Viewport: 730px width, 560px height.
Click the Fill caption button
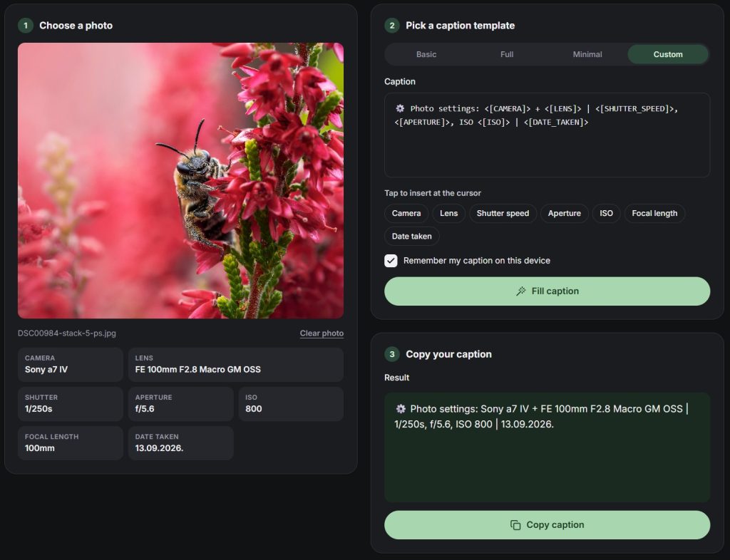[x=547, y=291]
